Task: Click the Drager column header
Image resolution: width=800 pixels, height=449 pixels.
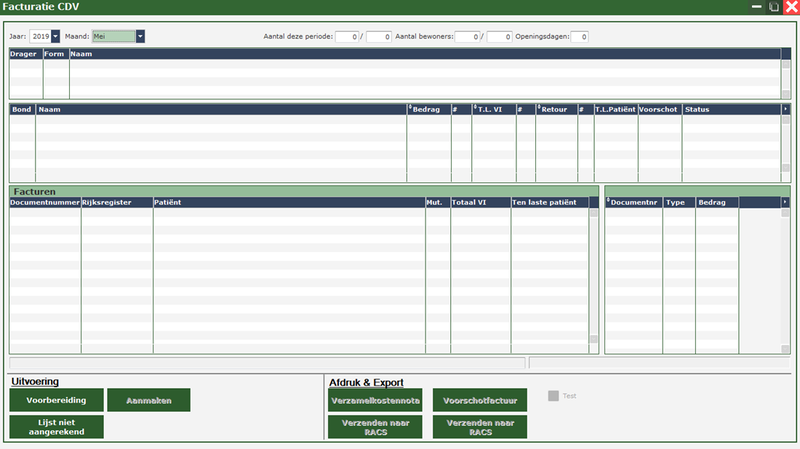Action: coord(25,54)
